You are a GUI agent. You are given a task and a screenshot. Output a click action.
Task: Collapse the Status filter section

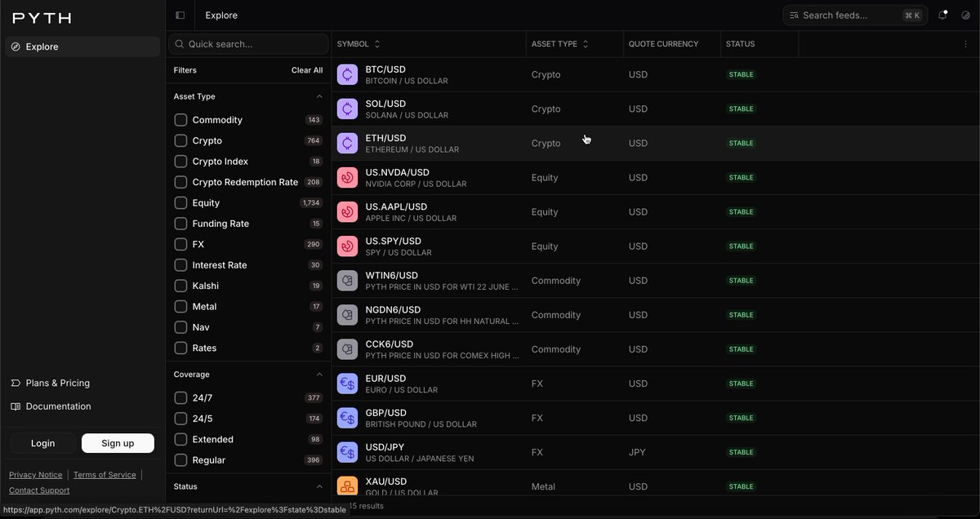[x=319, y=486]
